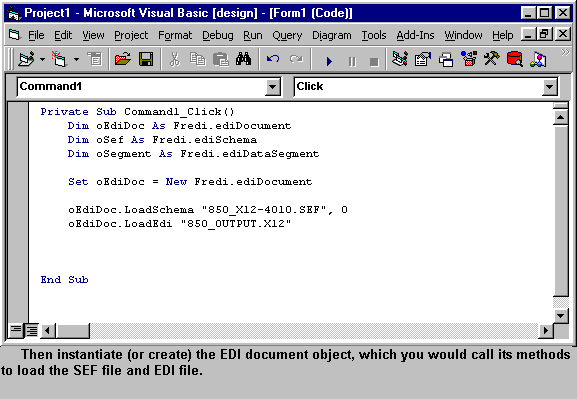Viewport: 577px width, 399px height.
Task: Open the Project menu
Action: click(131, 35)
